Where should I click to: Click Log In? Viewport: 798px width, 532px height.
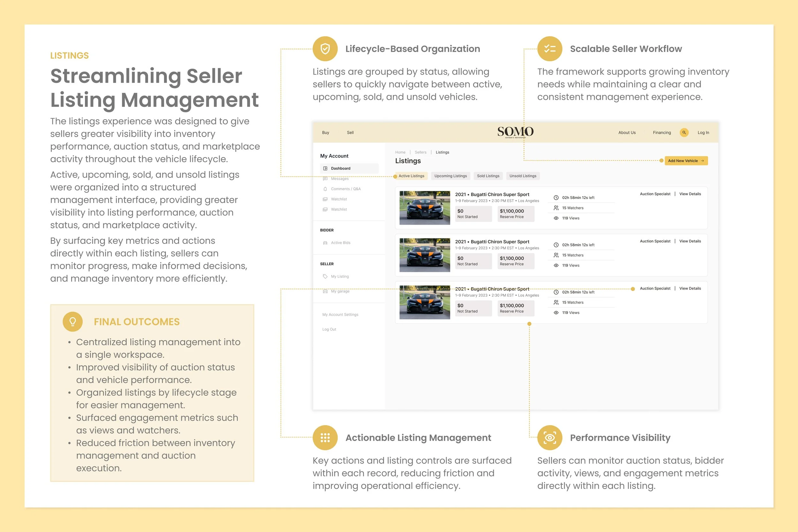(x=703, y=133)
